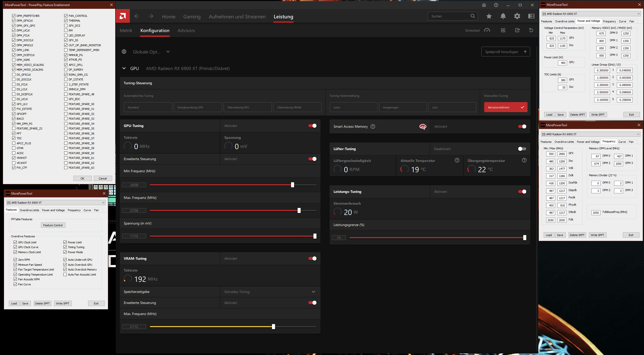644x355 pixels.
Task: Open favorites star icon
Action: (489, 16)
